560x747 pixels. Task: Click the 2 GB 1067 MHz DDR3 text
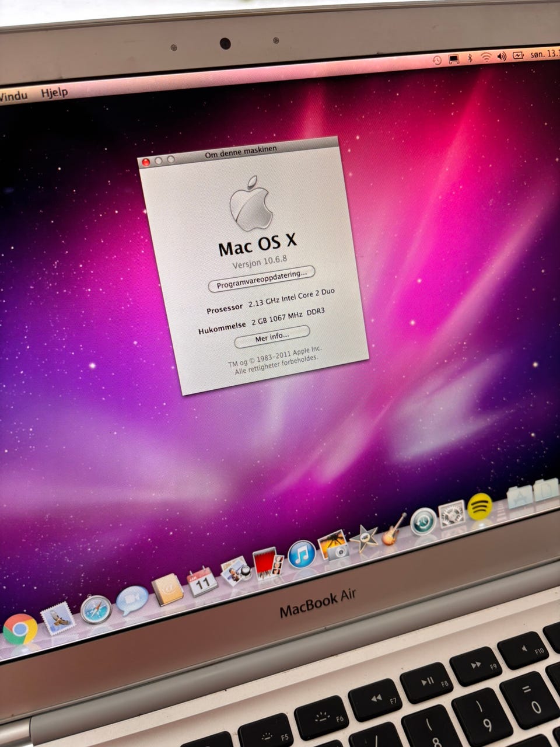(288, 317)
